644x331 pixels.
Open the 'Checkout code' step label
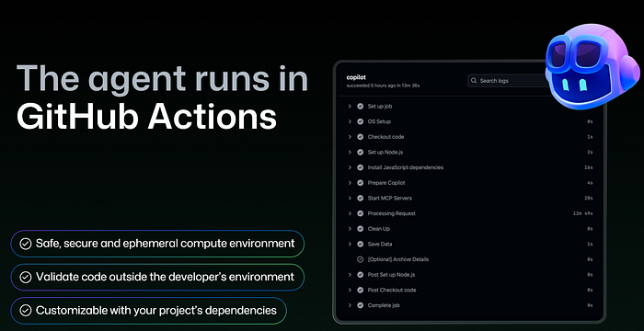tap(385, 137)
